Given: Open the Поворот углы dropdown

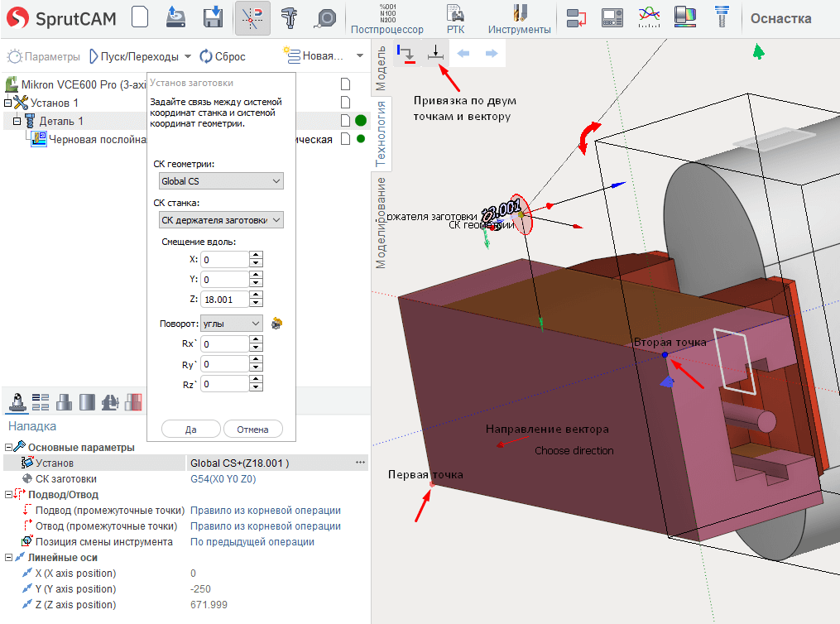Looking at the screenshot, I should pos(232,324).
